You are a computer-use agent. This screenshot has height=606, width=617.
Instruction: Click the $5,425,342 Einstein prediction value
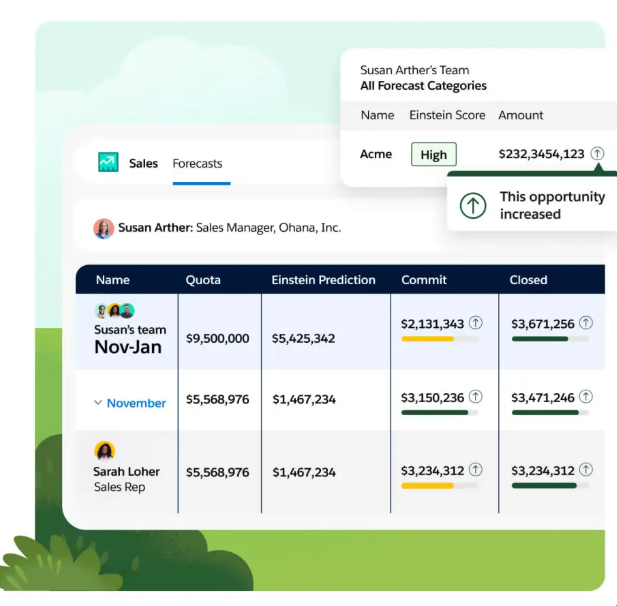point(303,338)
